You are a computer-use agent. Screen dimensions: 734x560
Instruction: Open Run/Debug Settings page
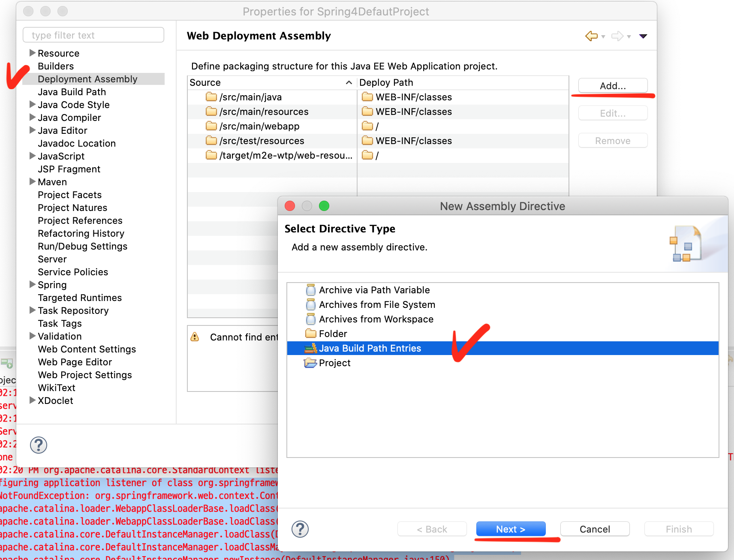pyautogui.click(x=82, y=246)
